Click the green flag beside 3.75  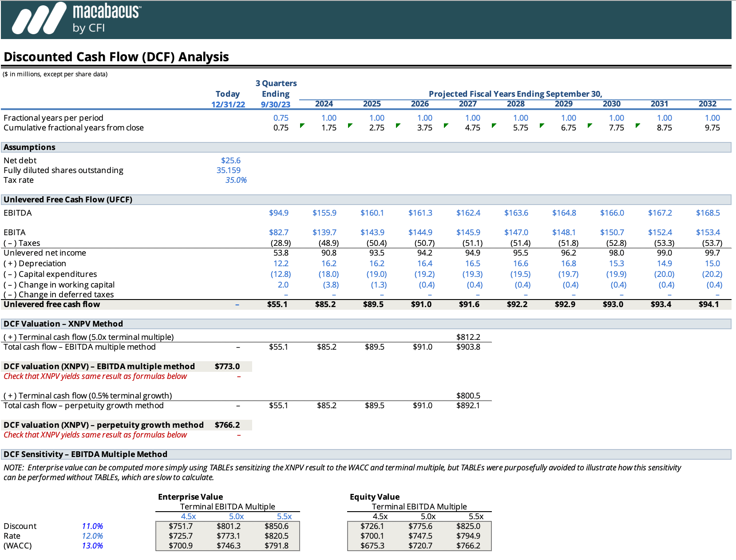[x=445, y=126]
